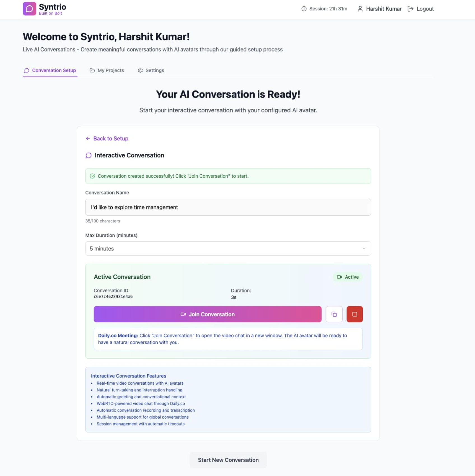Click the user profile icon

click(x=360, y=9)
